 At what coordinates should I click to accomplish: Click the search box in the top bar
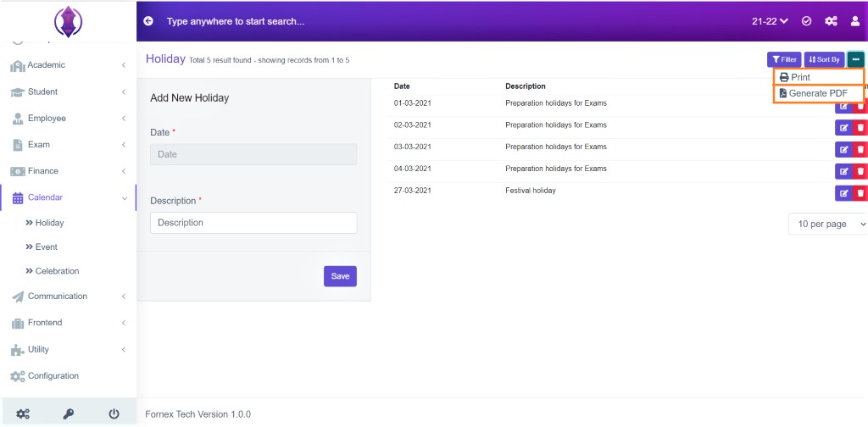click(x=236, y=21)
